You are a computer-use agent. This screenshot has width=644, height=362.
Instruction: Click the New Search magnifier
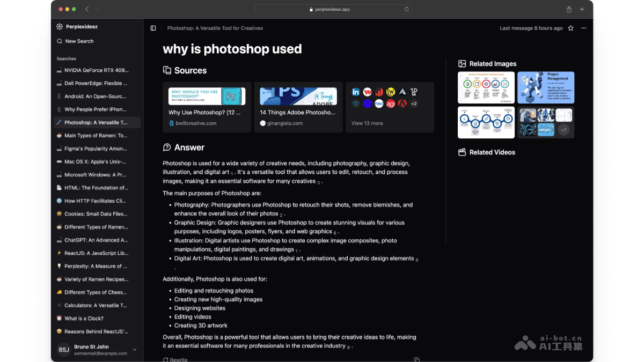point(60,41)
